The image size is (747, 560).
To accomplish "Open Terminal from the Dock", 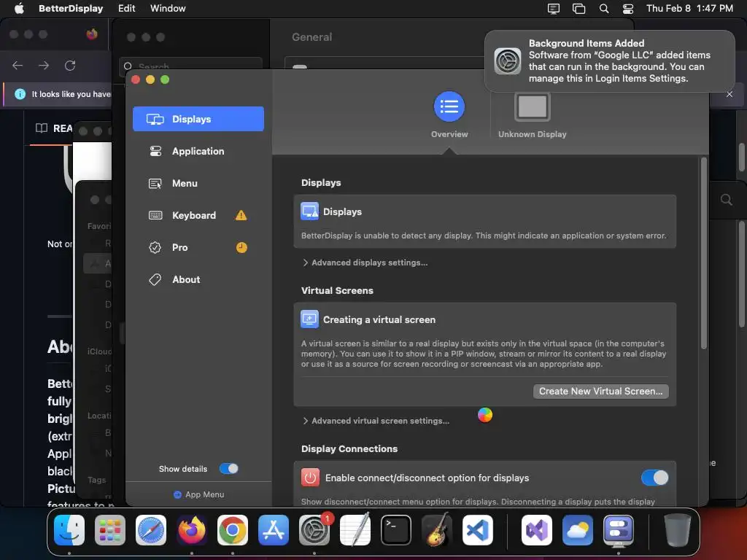I will pyautogui.click(x=396, y=530).
